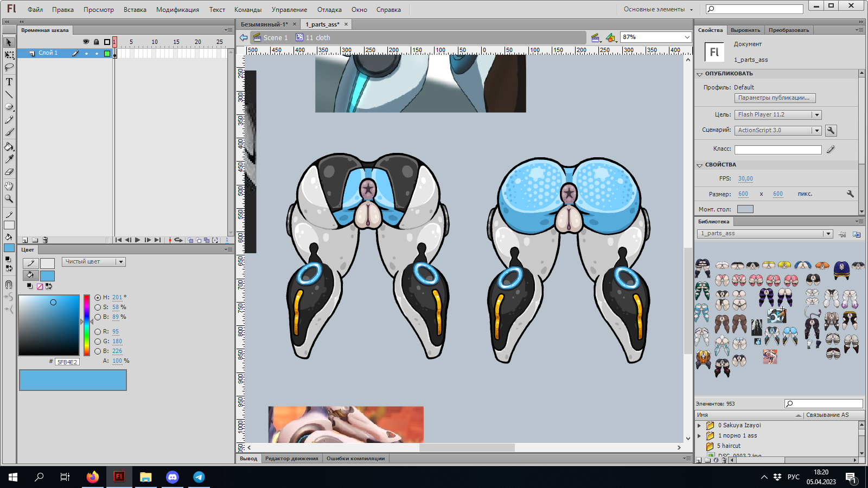Open File Explorer from the taskbar
The width and height of the screenshot is (868, 488).
click(x=146, y=477)
